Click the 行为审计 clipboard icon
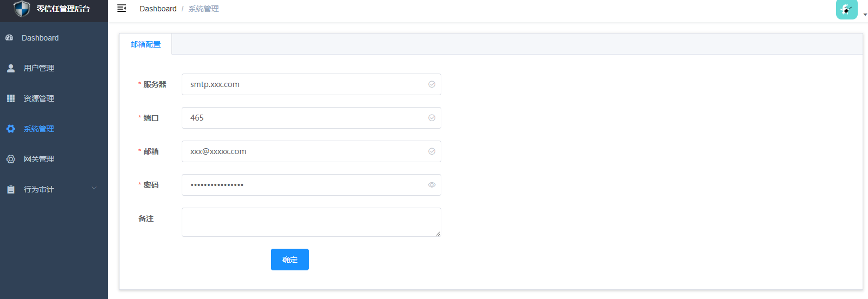The width and height of the screenshot is (868, 299). point(11,189)
